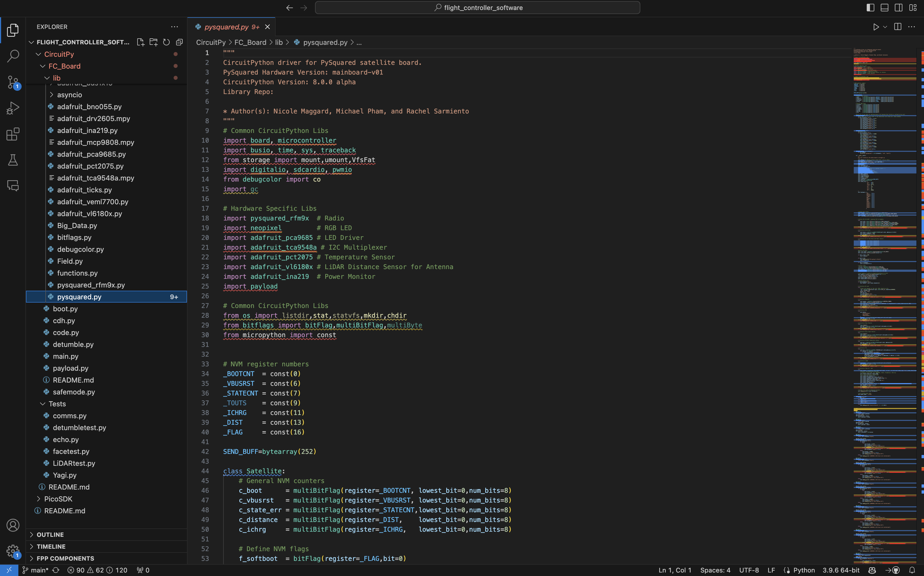Viewport: 924px width, 576px height.
Task: Split the editor to the right
Action: click(x=898, y=27)
